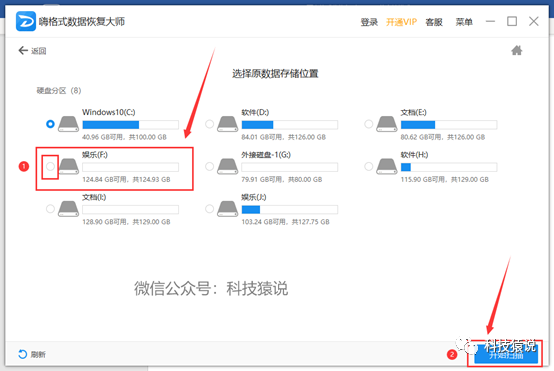
Task: Click the 刷新 refresh label
Action: [x=38, y=354]
